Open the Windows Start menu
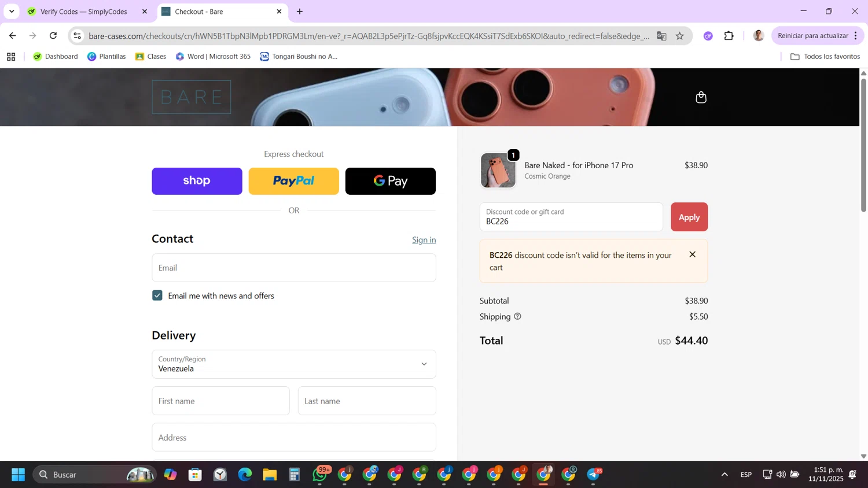The height and width of the screenshot is (488, 868). pyautogui.click(x=18, y=475)
